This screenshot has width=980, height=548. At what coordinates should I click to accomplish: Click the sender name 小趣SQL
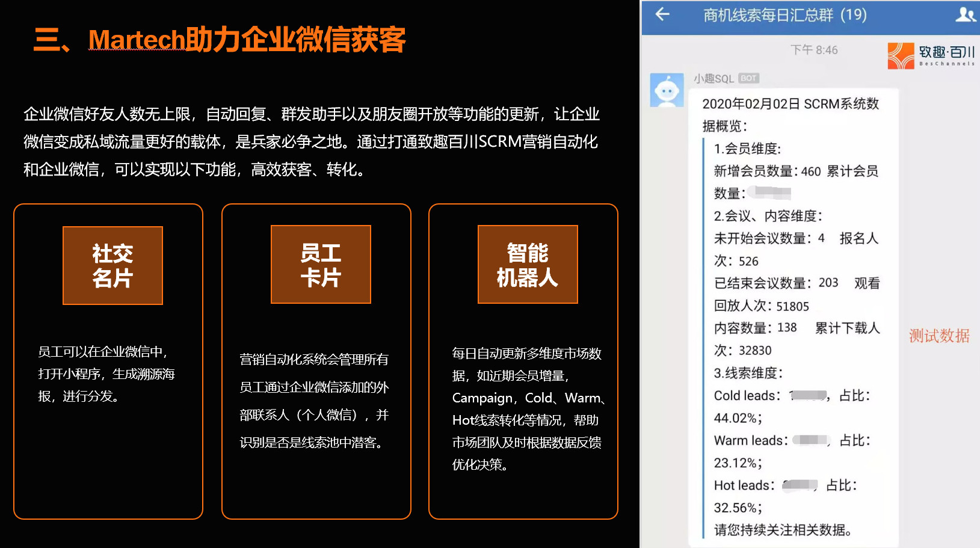point(714,79)
